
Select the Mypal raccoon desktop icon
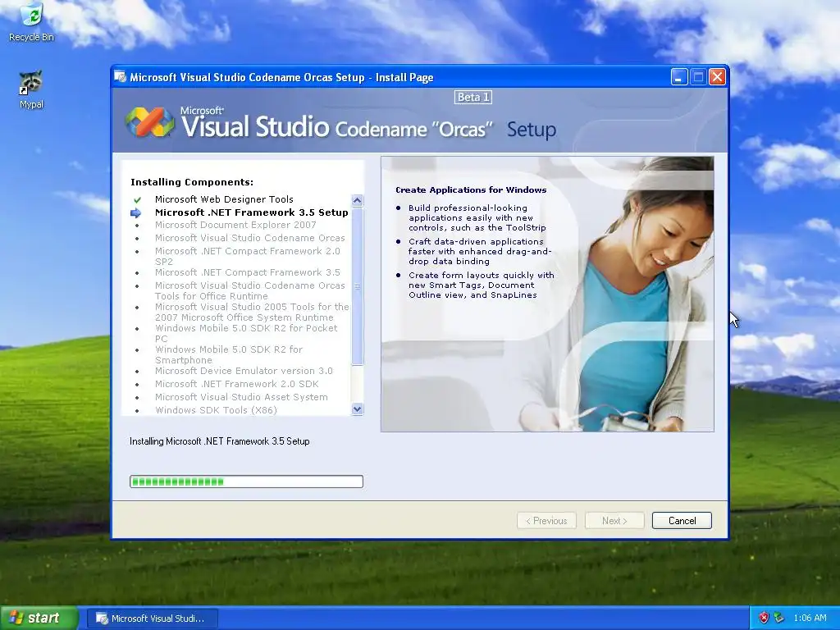click(31, 89)
